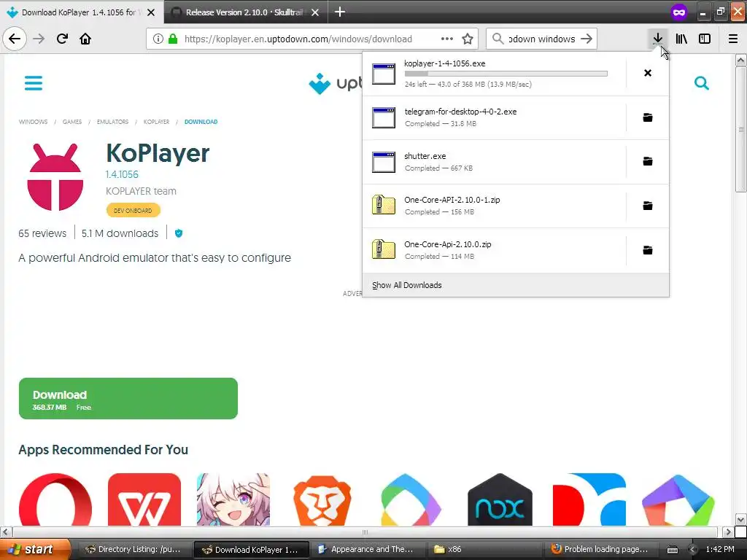This screenshot has width=747, height=560.
Task: Click the version 1.4.1056 link
Action: coord(122,174)
